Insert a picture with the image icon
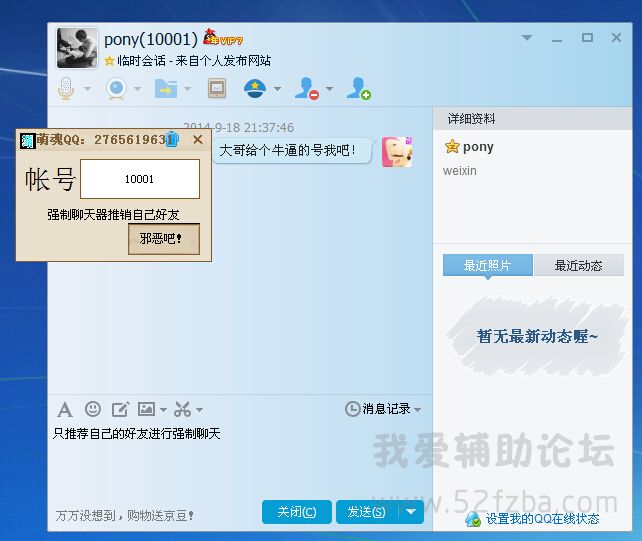 pos(146,409)
